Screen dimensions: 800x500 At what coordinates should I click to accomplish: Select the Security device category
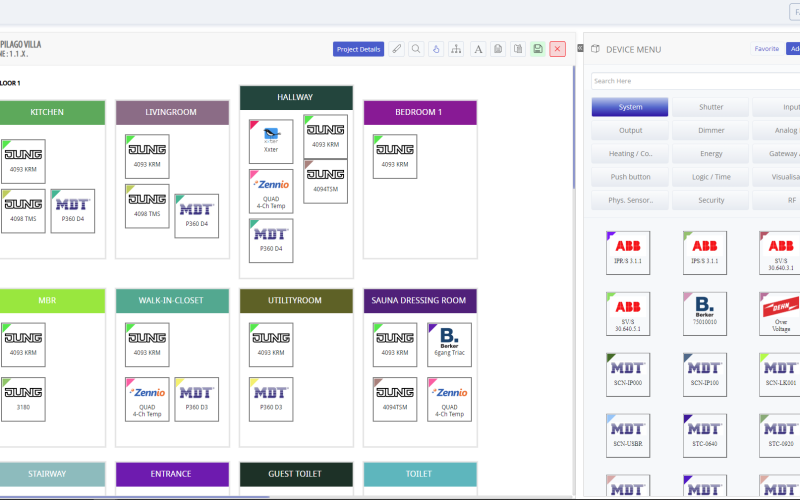[711, 201]
